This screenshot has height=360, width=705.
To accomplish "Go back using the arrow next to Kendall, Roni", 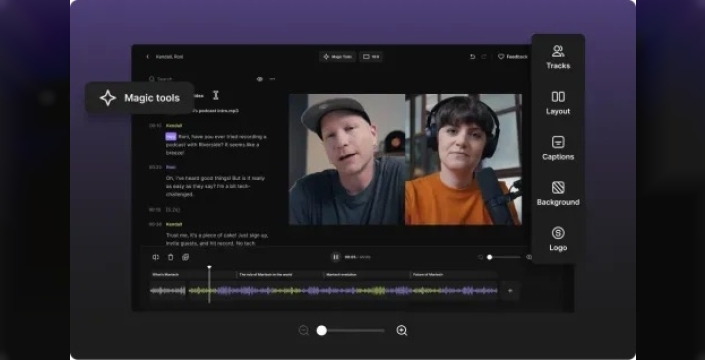I will (147, 57).
